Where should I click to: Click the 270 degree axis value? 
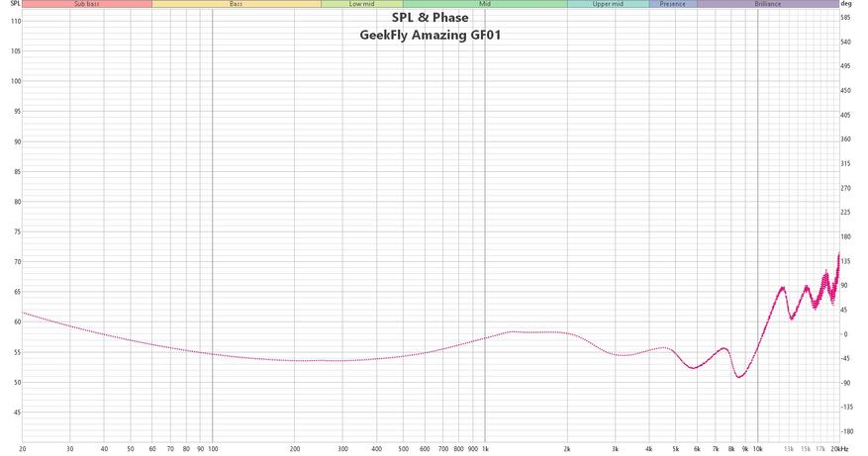click(x=845, y=188)
